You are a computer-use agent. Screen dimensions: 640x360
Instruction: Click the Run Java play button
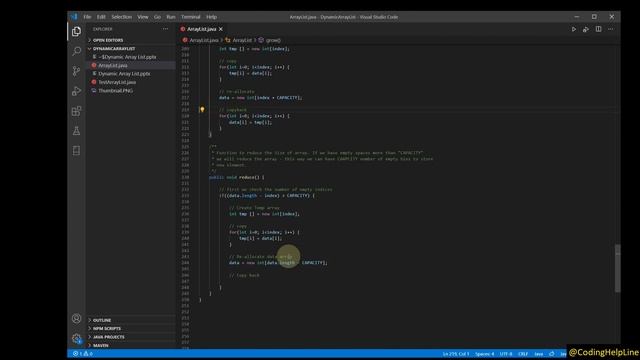(x=573, y=29)
